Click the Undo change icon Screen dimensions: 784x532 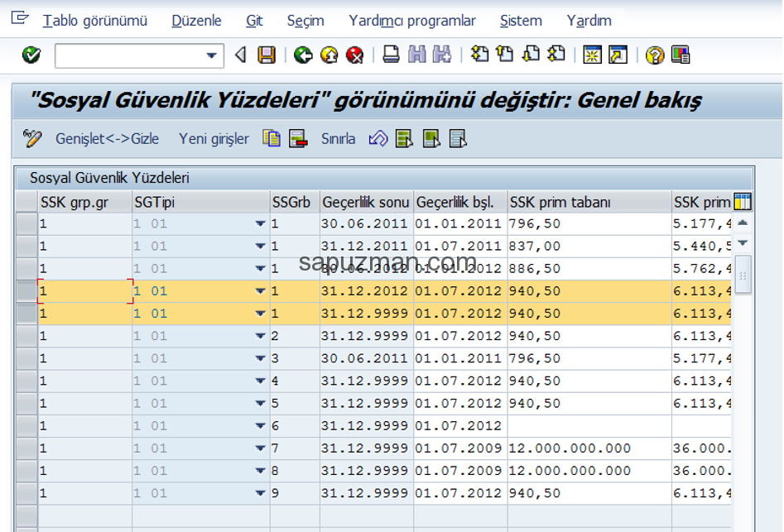click(378, 138)
